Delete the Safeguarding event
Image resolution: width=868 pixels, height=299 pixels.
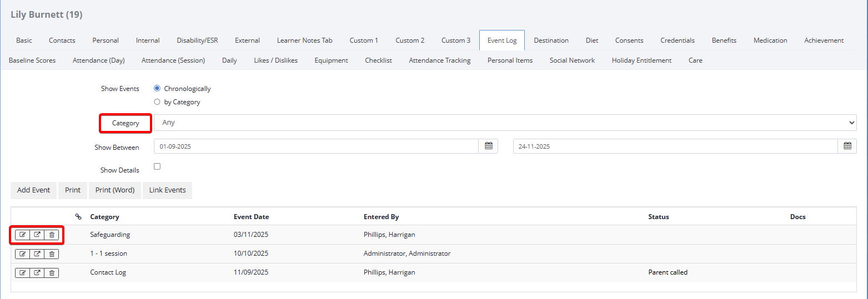(x=52, y=235)
